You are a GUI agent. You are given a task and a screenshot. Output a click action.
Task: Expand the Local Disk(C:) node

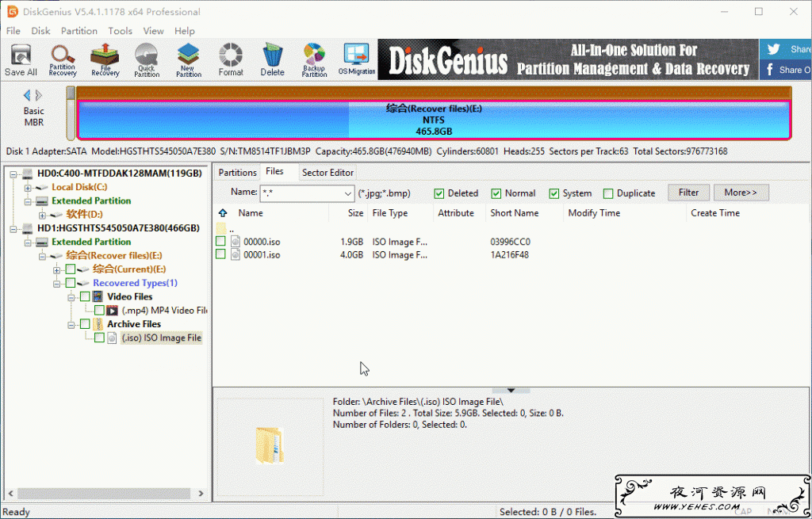[x=28, y=188]
